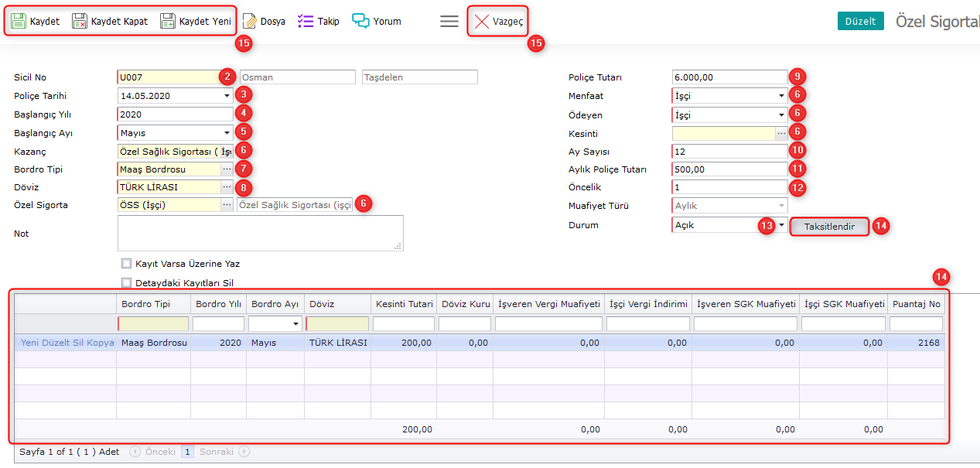Tick Detaydaki Kayıtları Sil checkbox
Viewport: 980px width, 468px height.
point(127,283)
